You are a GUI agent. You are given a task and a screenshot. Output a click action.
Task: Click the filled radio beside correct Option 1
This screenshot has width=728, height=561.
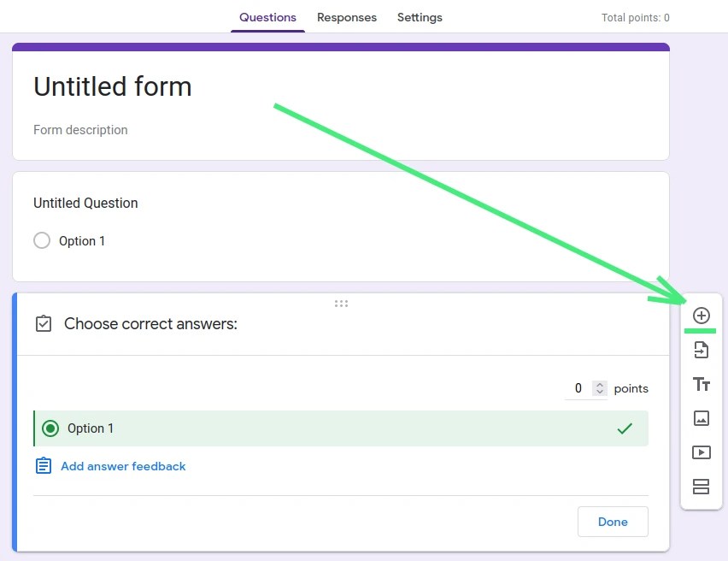click(50, 428)
